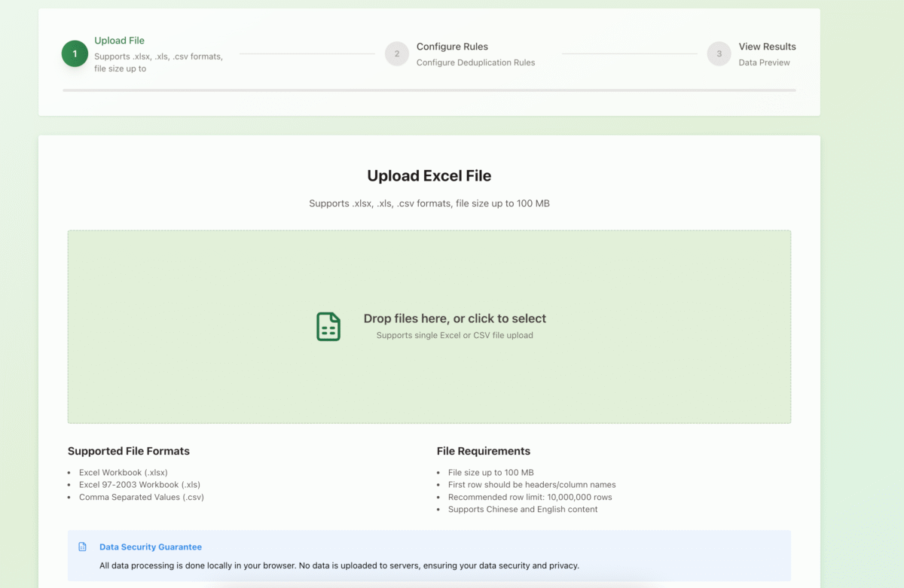Click the 'Data Preview' step description

[765, 62]
